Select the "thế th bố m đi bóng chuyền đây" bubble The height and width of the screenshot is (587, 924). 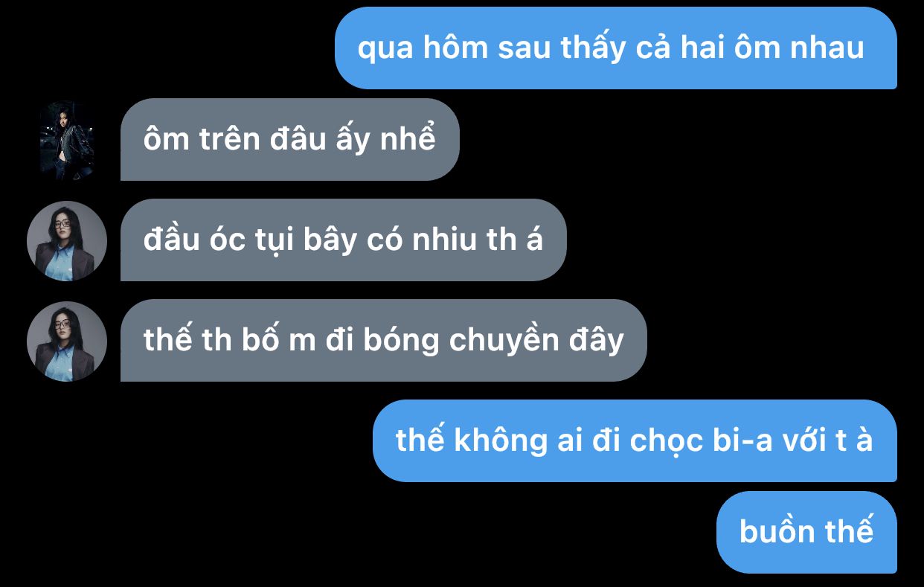(x=383, y=341)
